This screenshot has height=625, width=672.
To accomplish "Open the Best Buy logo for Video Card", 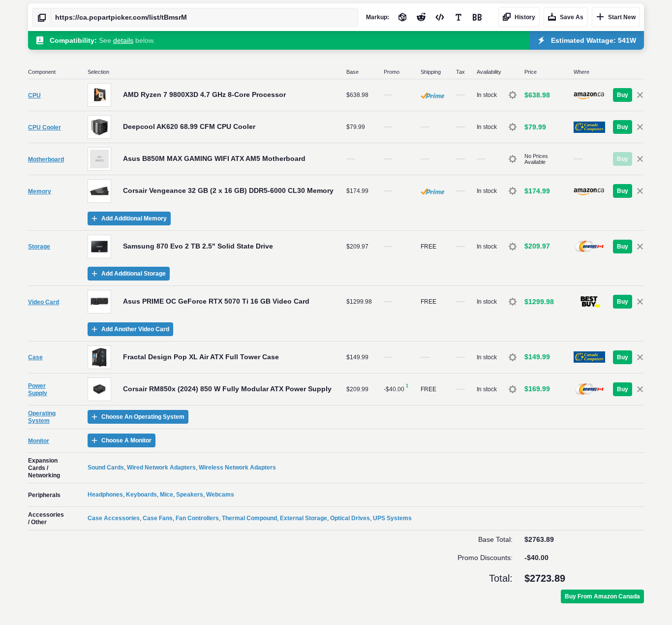I will click(590, 302).
